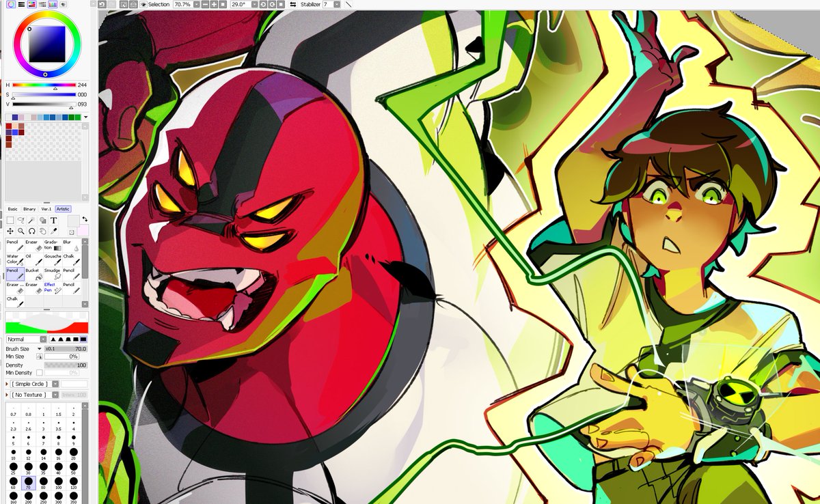Open the zoom percentage 70.7% dropdown
This screenshot has height=504, width=820.
coord(197,4)
